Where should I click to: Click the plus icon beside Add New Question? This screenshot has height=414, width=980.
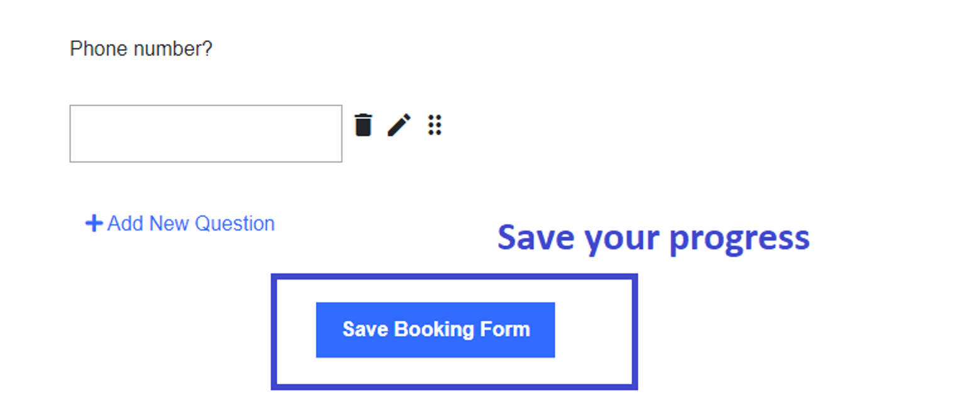[x=94, y=223]
